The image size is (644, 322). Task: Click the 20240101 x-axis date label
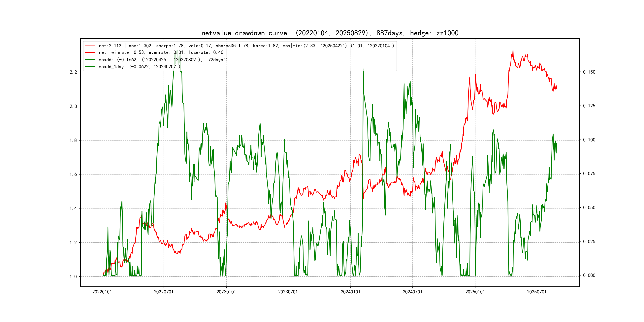(x=350, y=292)
